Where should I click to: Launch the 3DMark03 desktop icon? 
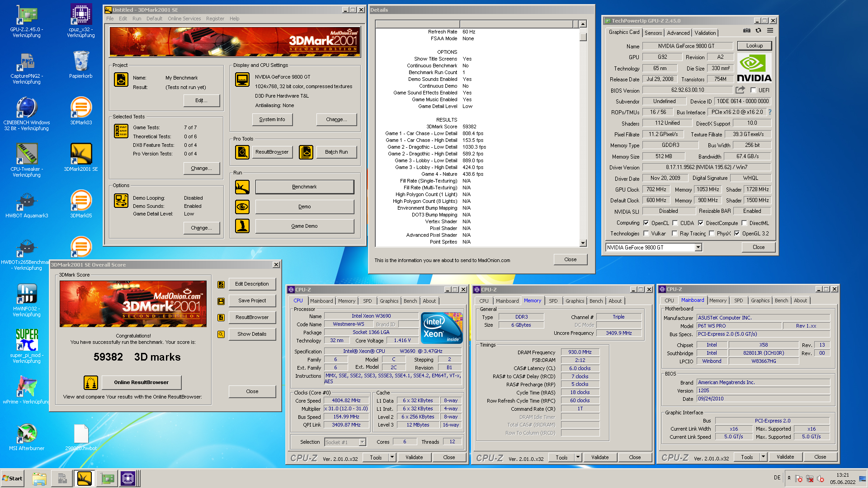(81, 111)
